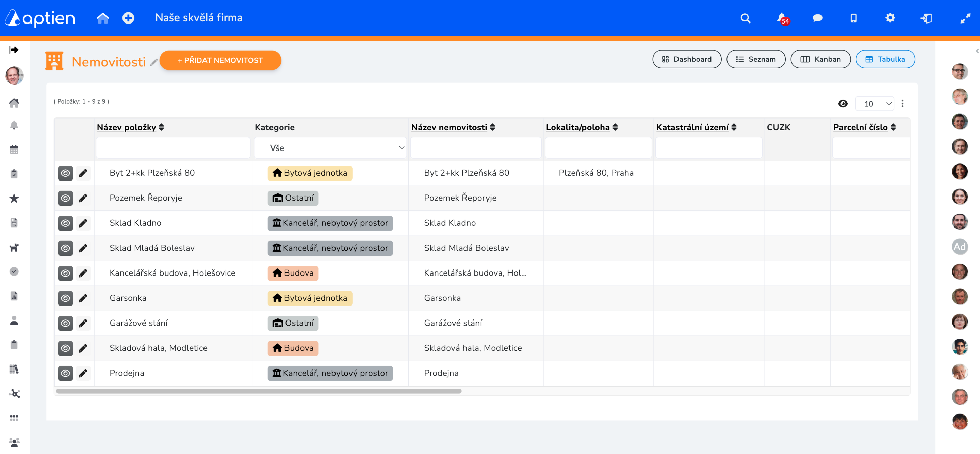Viewport: 980px width, 454px height.
Task: Open Kategorie filter dropdown Vše
Action: pyautogui.click(x=330, y=148)
